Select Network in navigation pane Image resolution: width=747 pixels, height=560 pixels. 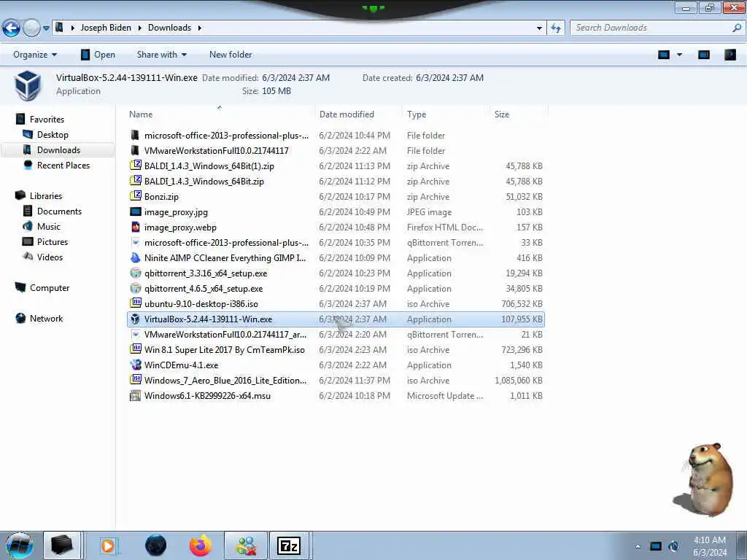pos(46,318)
